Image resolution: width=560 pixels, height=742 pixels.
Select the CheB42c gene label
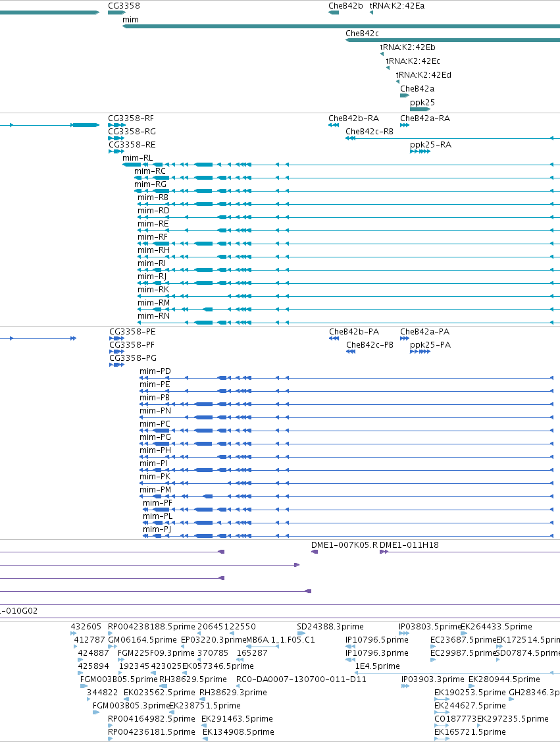tap(363, 33)
